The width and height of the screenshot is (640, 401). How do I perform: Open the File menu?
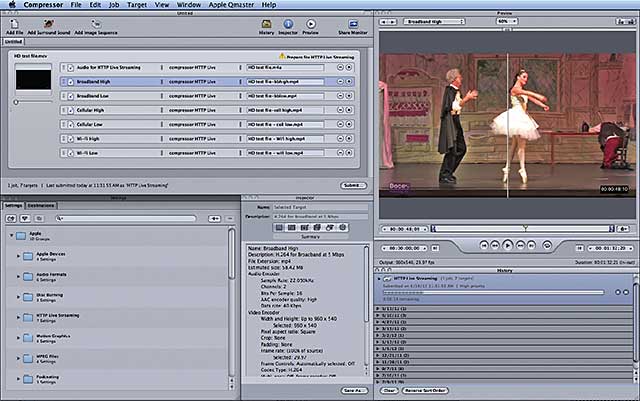click(76, 5)
